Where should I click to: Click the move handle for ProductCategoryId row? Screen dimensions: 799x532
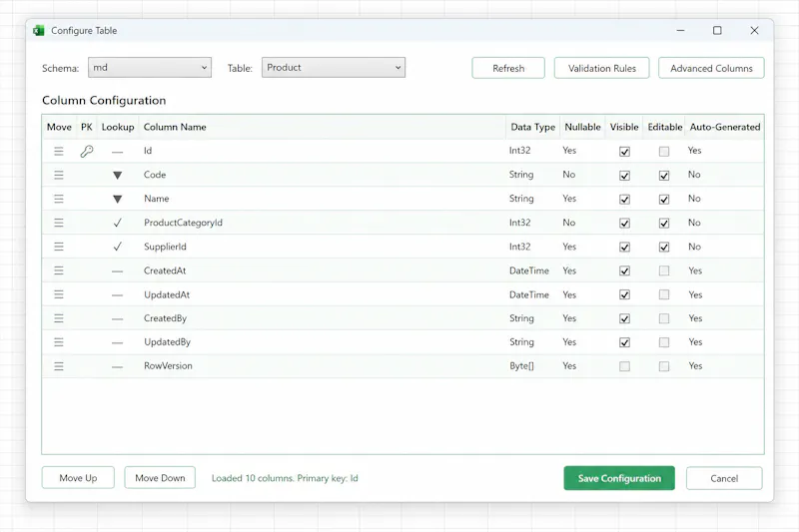[x=59, y=223]
